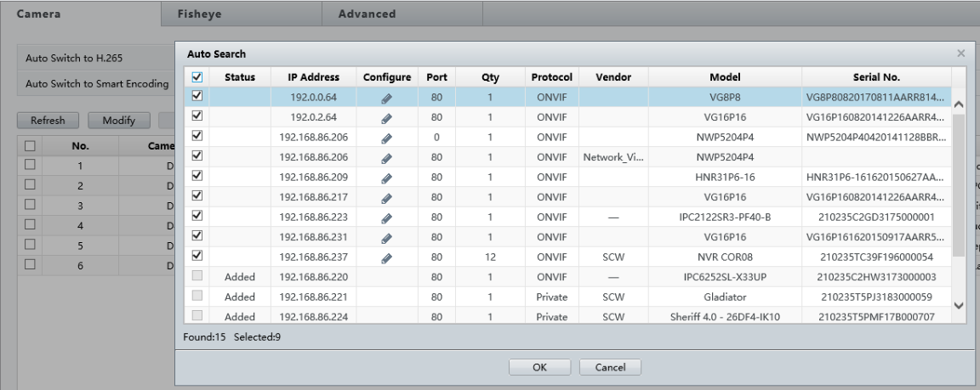Edit configuration for 192.168.86.209 device
Image resolution: width=980 pixels, height=390 pixels.
387,177
